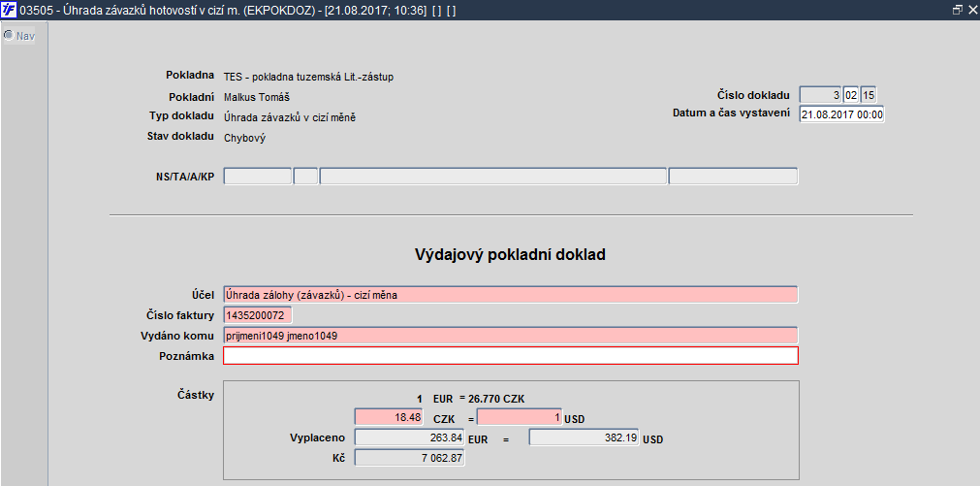Click the wide third NS/TA/A/KP field

coord(493,177)
